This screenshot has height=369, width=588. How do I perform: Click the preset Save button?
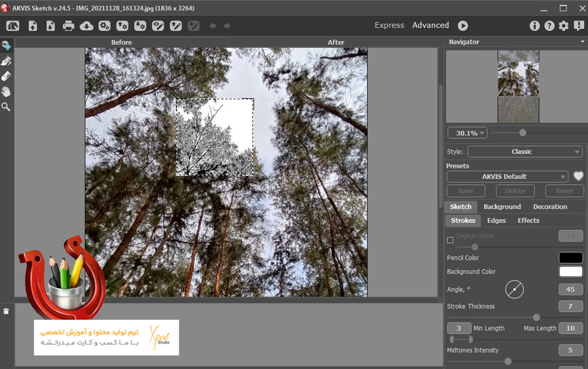466,191
